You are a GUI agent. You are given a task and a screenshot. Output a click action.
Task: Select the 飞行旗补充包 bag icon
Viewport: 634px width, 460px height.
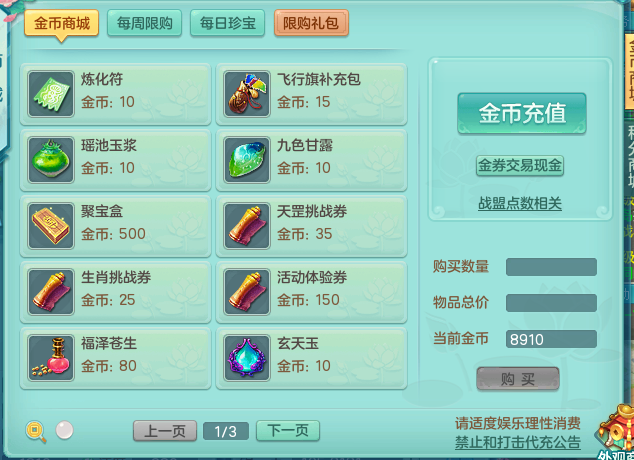coord(247,94)
